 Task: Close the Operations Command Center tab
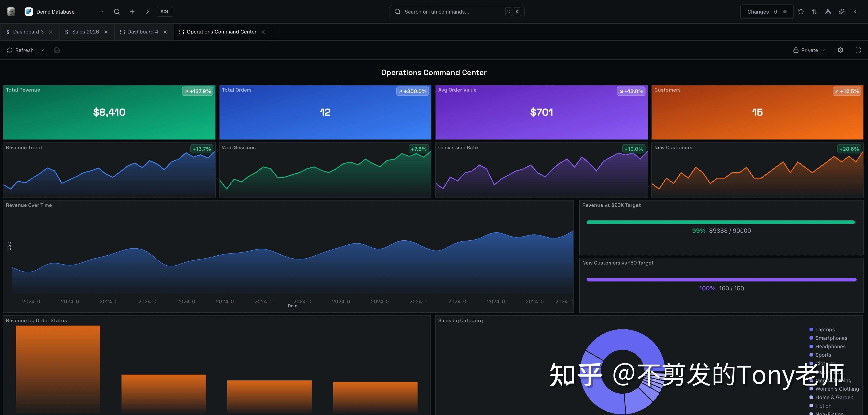coord(263,32)
